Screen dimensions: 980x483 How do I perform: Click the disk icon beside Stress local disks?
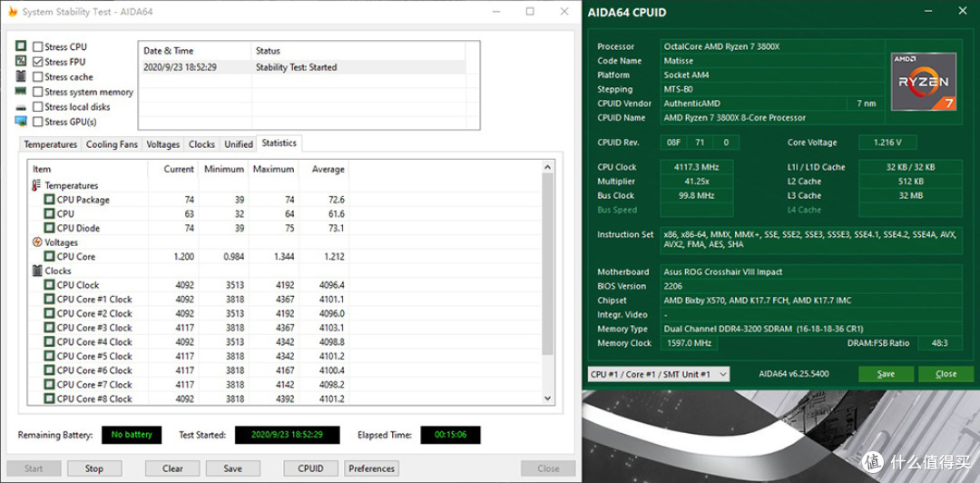(x=21, y=108)
